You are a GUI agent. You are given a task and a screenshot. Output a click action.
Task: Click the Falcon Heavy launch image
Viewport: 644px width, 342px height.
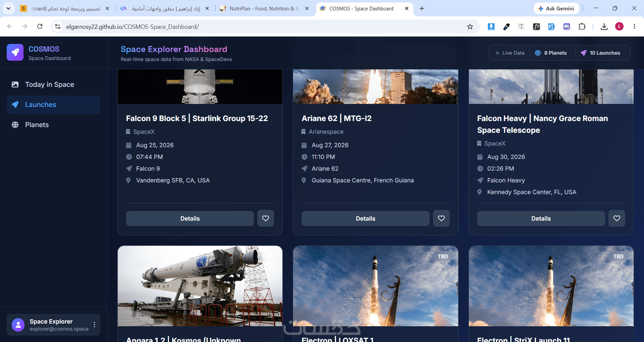tap(551, 87)
